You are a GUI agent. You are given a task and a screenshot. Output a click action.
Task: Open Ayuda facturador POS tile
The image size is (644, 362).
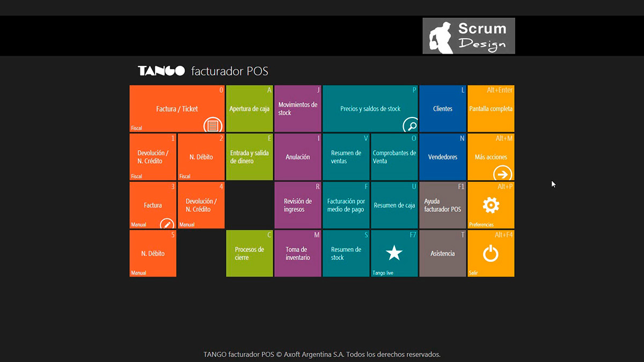click(x=443, y=205)
